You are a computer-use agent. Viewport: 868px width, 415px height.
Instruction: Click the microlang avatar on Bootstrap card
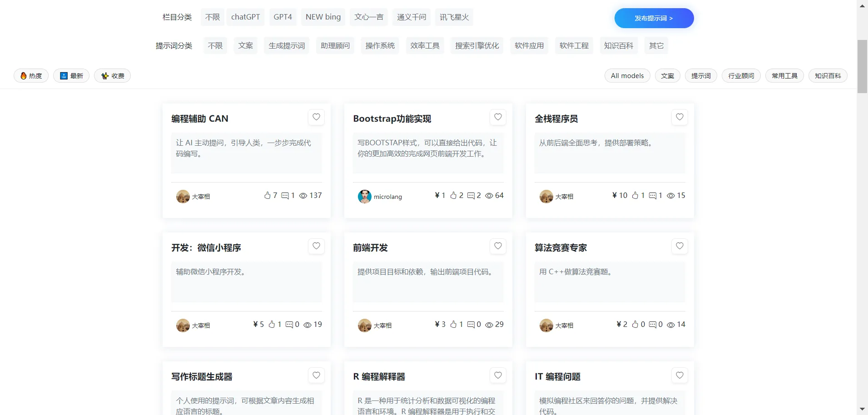pyautogui.click(x=365, y=197)
